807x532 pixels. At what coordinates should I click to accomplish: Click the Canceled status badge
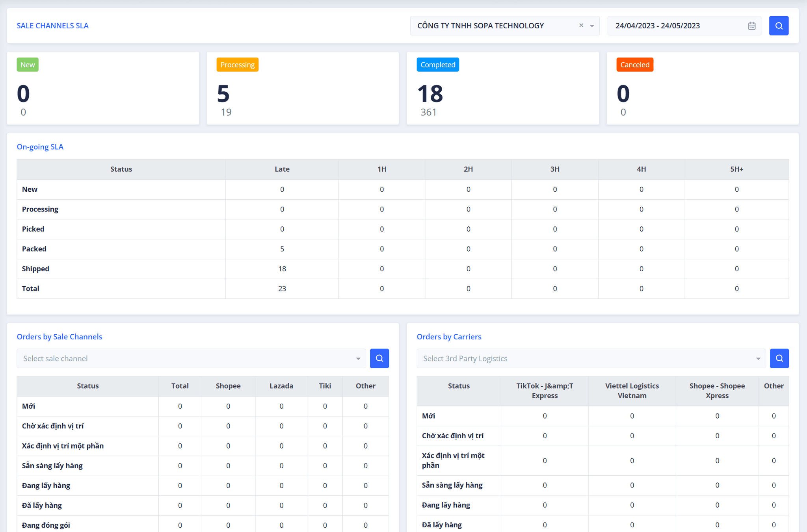pyautogui.click(x=634, y=64)
